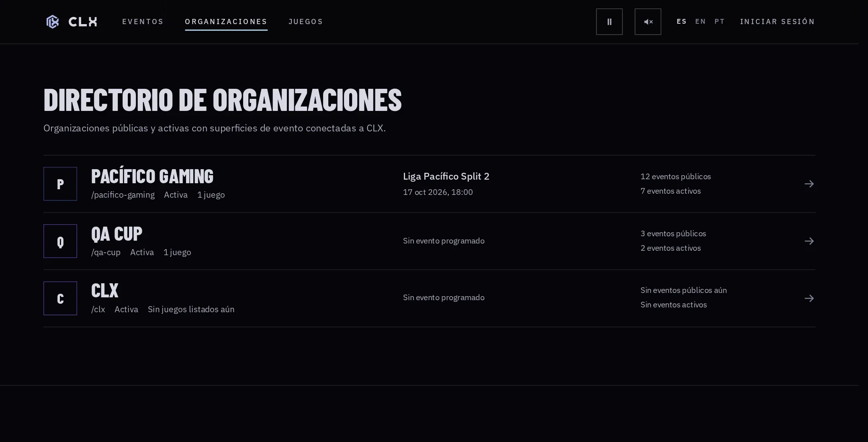Image resolution: width=868 pixels, height=442 pixels.
Task: Toggle the muted sound button
Action: coord(648,22)
